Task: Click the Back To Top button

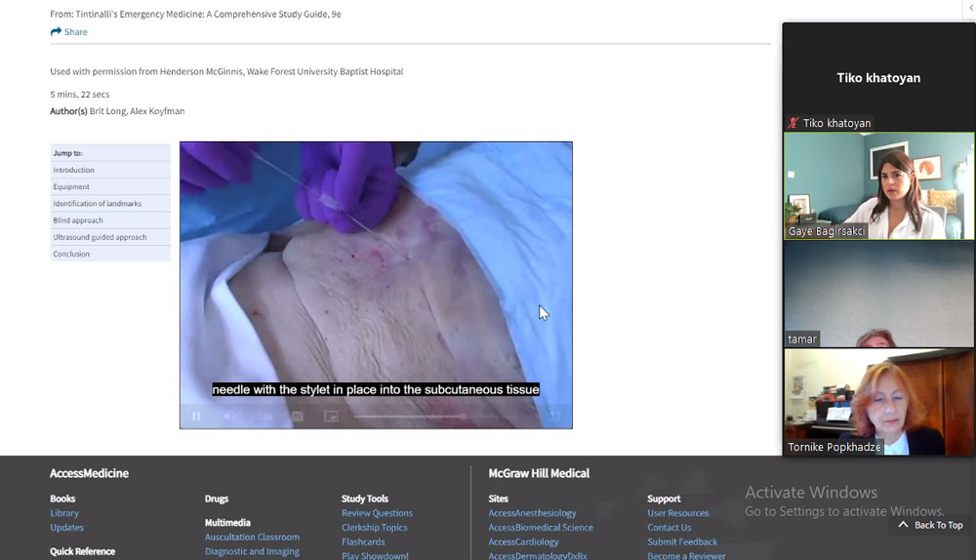Action: point(930,525)
